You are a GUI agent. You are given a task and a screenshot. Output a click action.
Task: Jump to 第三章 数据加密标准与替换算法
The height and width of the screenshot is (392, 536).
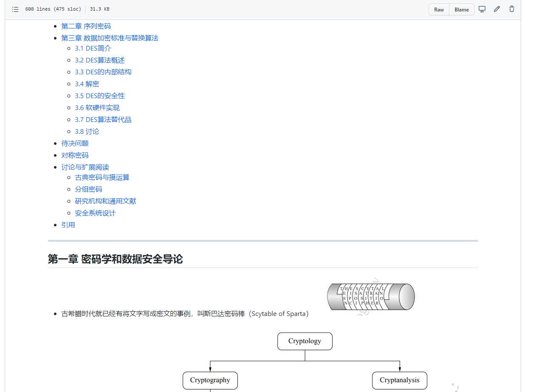coord(110,38)
